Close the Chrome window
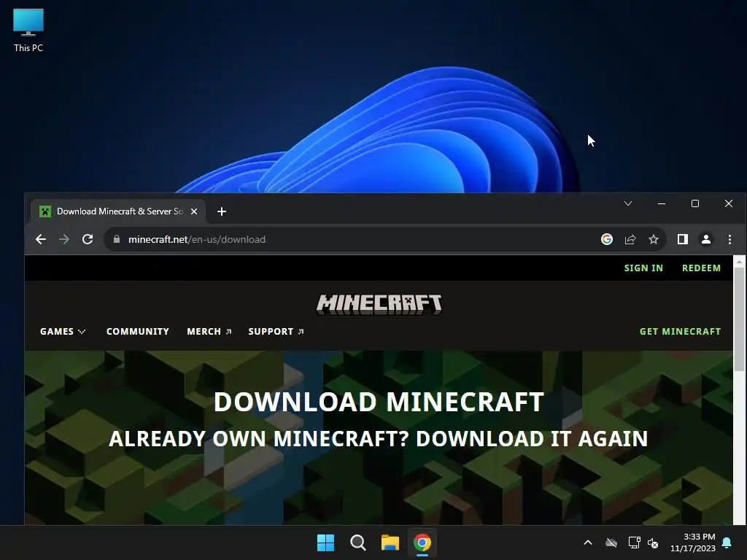The height and width of the screenshot is (560, 747). [729, 203]
